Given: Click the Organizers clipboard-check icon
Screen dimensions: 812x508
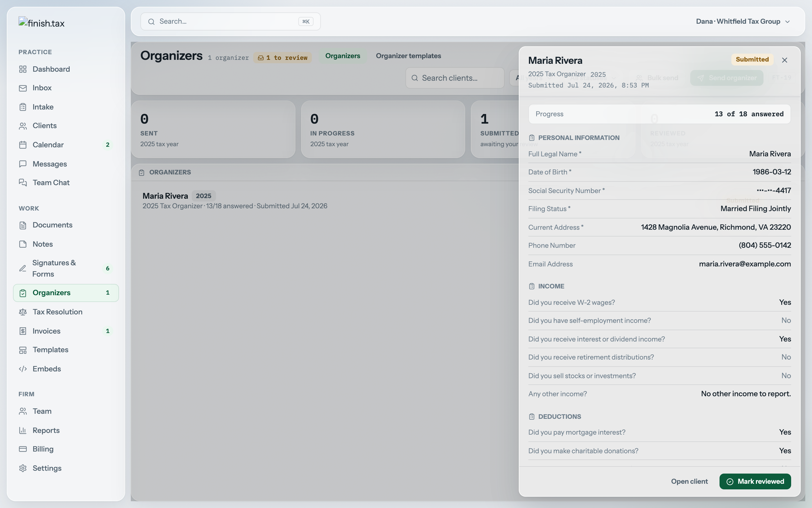Looking at the screenshot, I should [x=23, y=293].
